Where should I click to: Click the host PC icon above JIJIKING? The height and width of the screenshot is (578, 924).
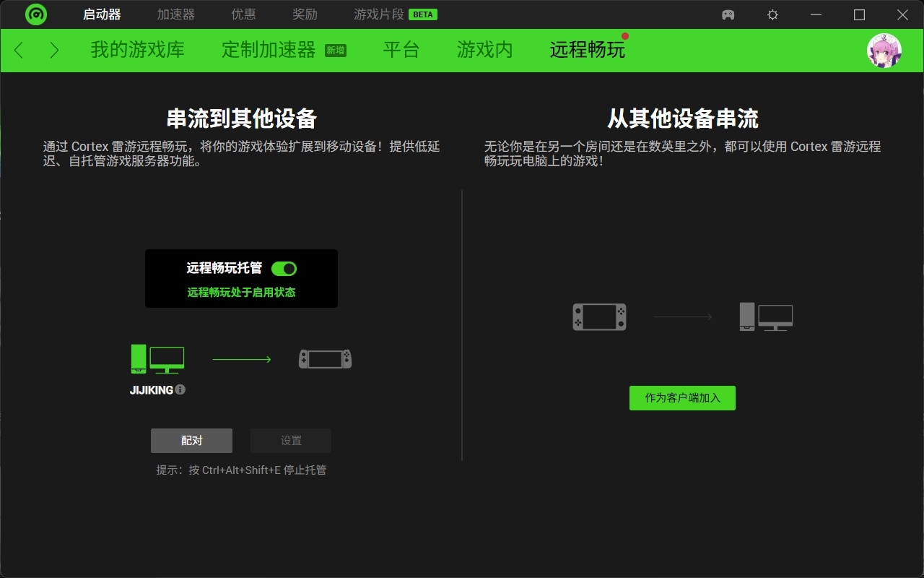pos(157,359)
